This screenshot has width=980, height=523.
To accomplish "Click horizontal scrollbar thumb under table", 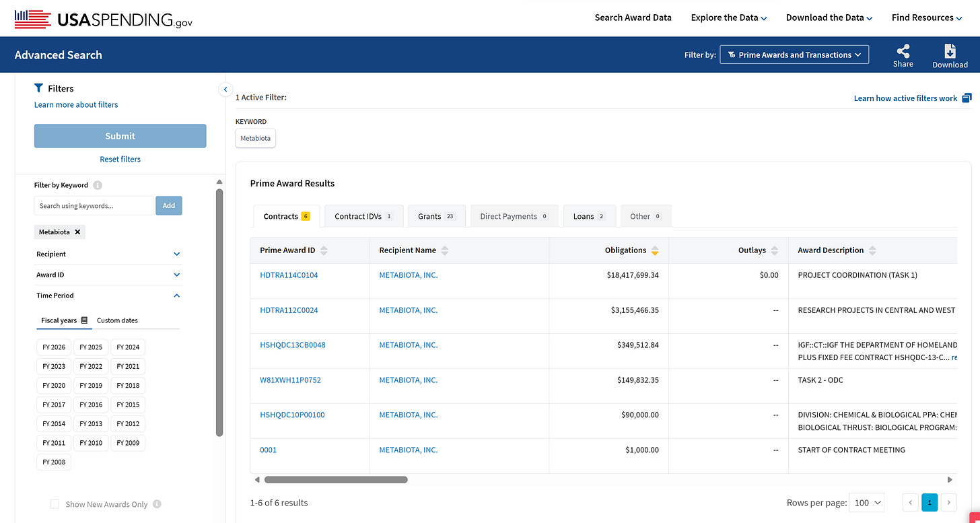I will pyautogui.click(x=336, y=480).
